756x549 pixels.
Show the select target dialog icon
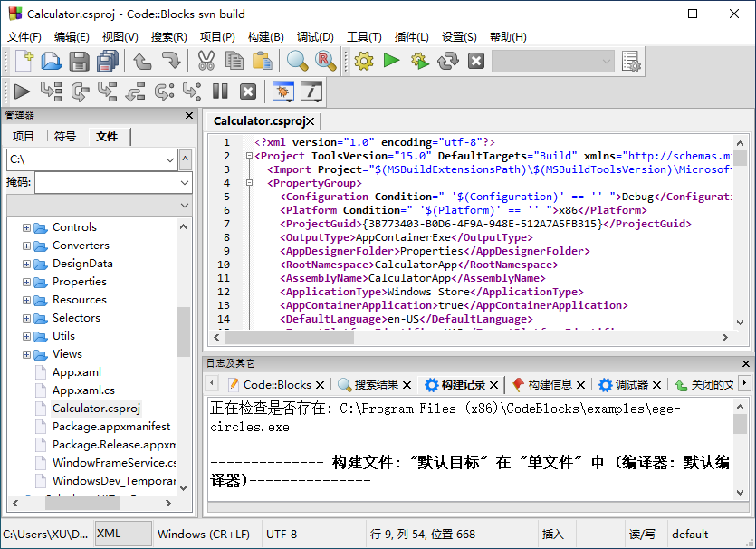pos(631,62)
